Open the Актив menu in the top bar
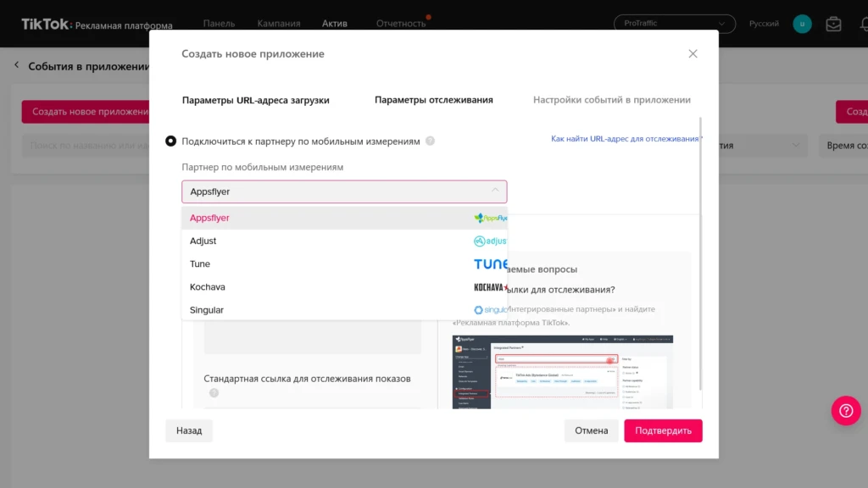 pos(334,23)
